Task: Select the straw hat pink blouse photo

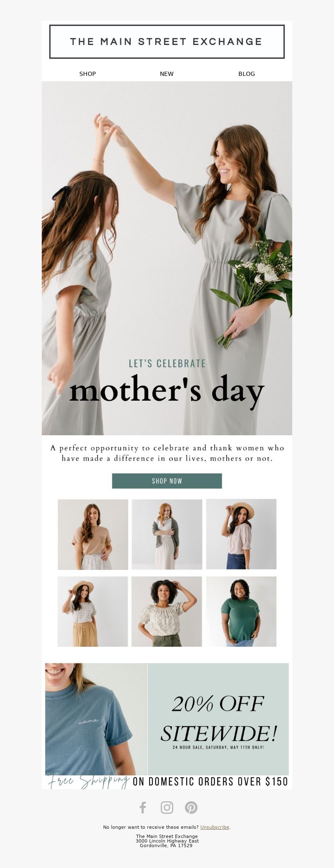Action: (241, 534)
